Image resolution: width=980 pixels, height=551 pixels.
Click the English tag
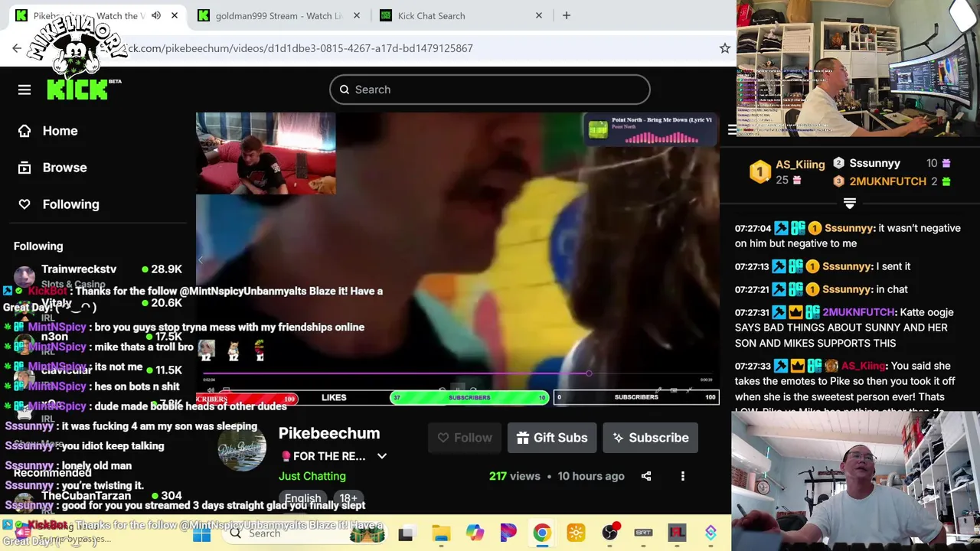coord(303,498)
